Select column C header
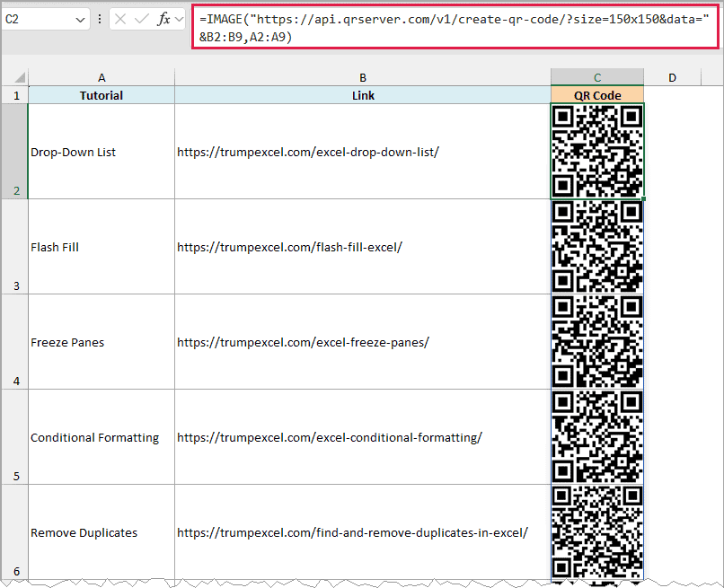724x588 pixels. pyautogui.click(x=597, y=77)
